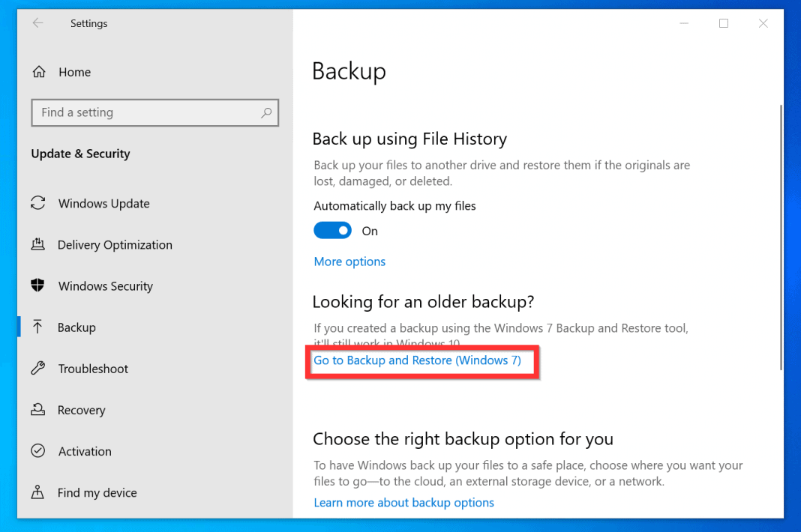
Task: Click the Find my device locator icon
Action: point(39,492)
